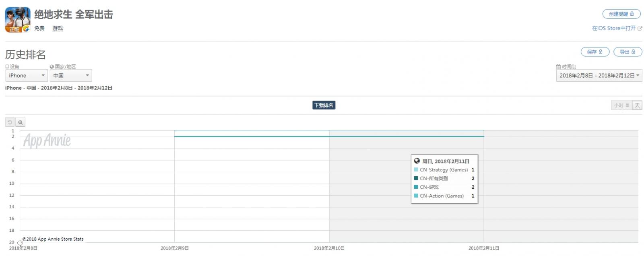
Task: Click the globe icon next to 国家/地区
Action: 52,67
